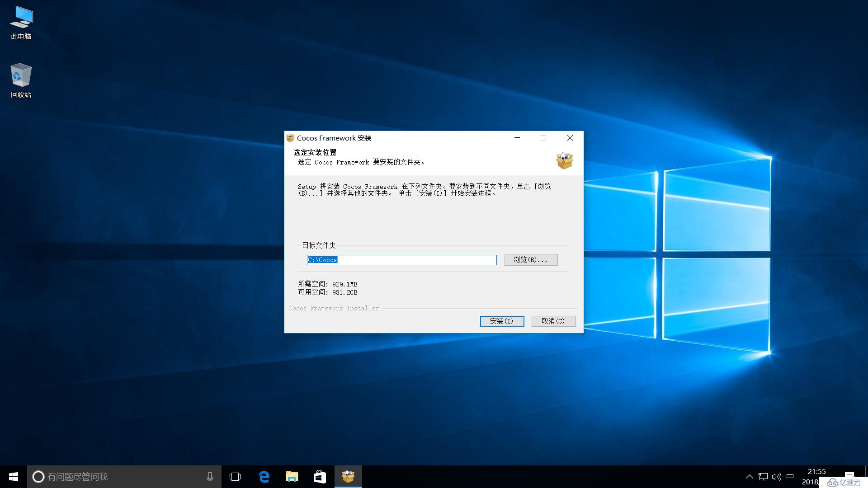Open the Recycle Bin desktop icon
This screenshot has height=488, width=868.
21,80
